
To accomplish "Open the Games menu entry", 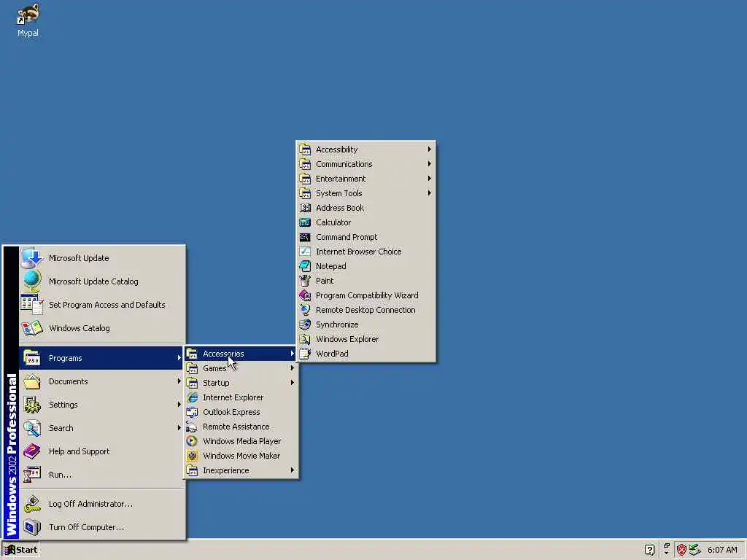I will click(241, 368).
